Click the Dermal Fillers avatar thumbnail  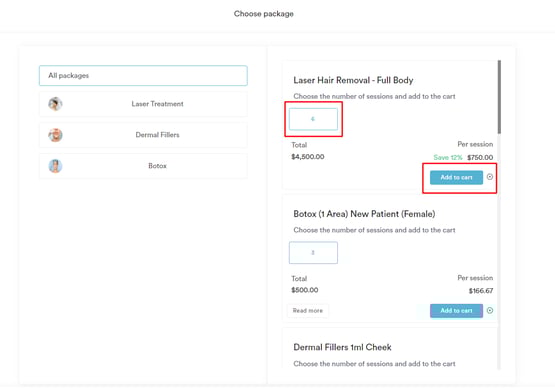coord(56,135)
